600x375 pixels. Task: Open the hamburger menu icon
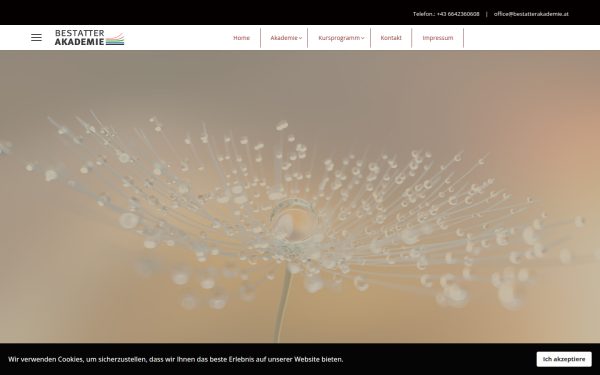(36, 38)
